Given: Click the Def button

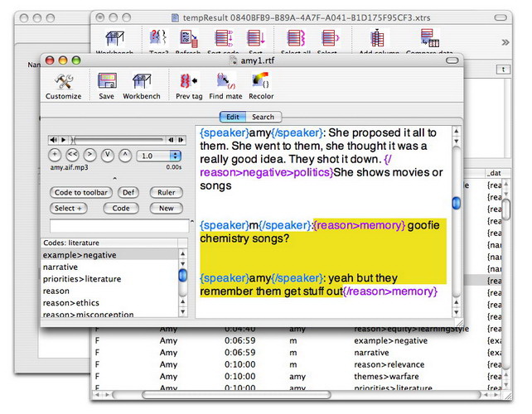Looking at the screenshot, I should (128, 192).
